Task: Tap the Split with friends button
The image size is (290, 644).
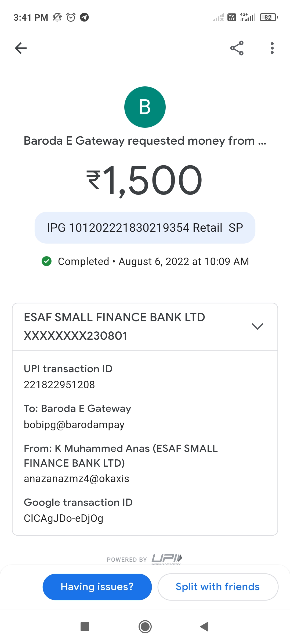Action: (x=218, y=587)
